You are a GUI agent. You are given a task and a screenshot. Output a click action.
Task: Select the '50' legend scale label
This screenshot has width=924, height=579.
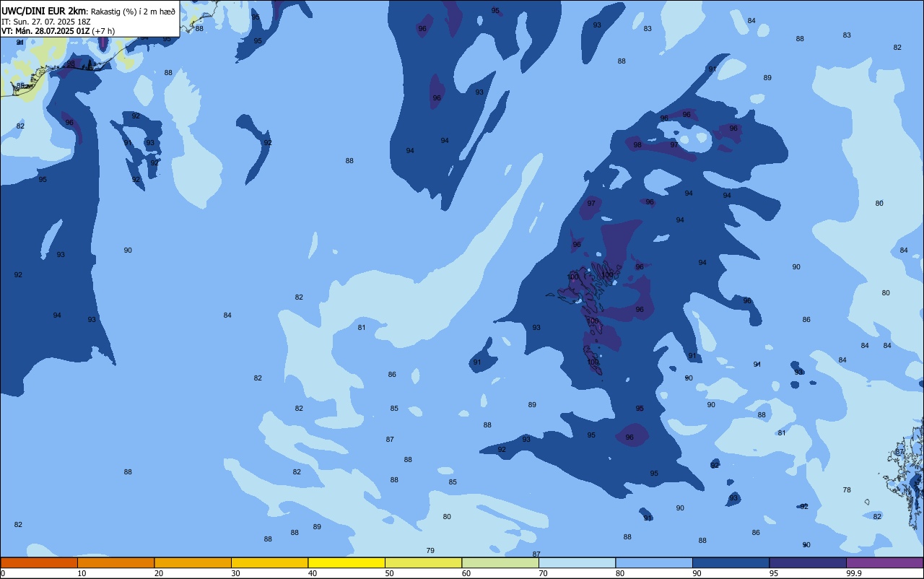[x=390, y=573]
